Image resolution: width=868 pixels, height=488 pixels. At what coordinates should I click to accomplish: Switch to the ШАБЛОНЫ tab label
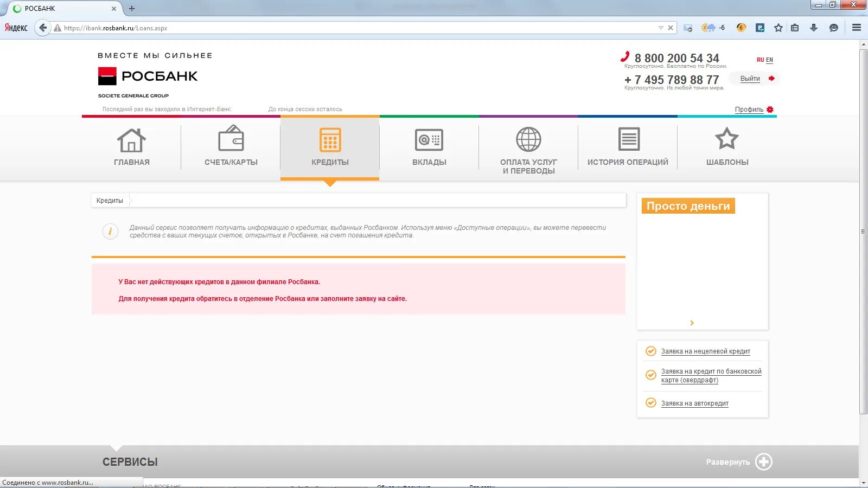pyautogui.click(x=727, y=162)
